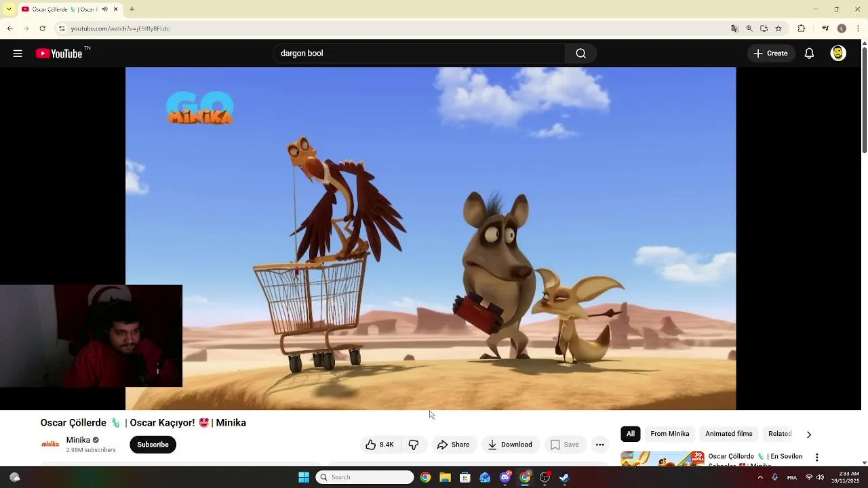
Task: Open media controls icon in Chrome toolbar
Action: click(x=825, y=28)
